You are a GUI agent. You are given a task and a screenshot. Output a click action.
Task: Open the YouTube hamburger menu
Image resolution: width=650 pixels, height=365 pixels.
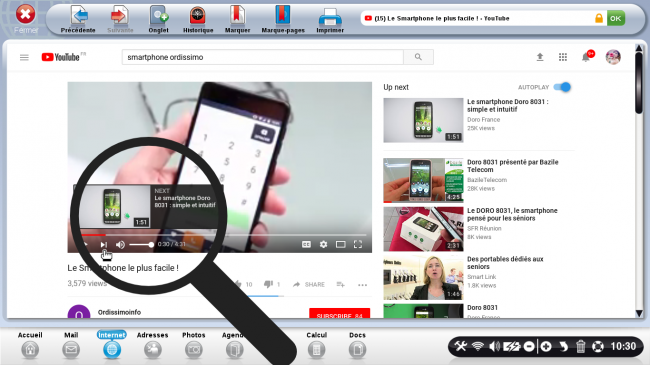pos(24,57)
